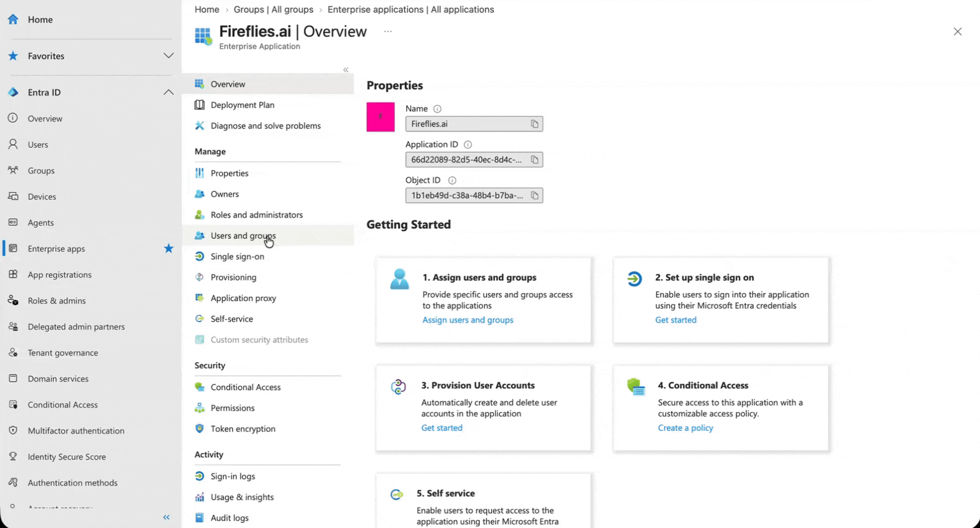Click the Provision User Accounts card icon
This screenshot has width=980, height=528.
(x=398, y=387)
